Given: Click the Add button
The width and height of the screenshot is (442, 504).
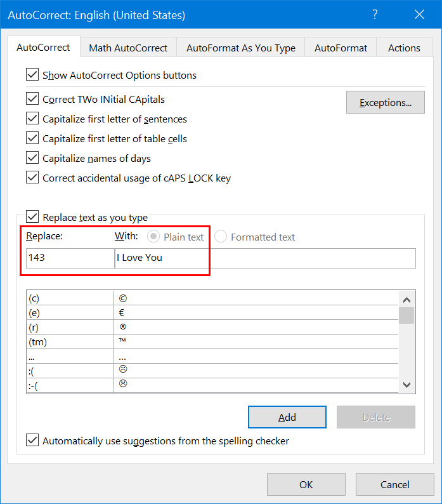Looking at the screenshot, I should click(287, 417).
